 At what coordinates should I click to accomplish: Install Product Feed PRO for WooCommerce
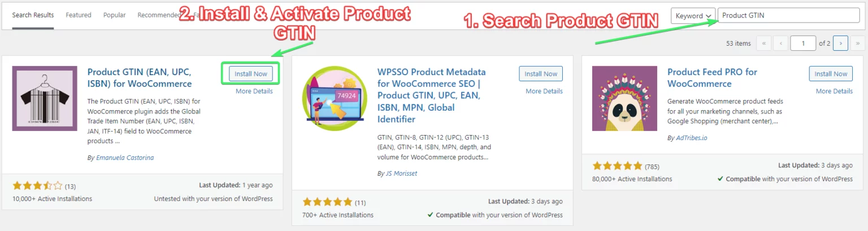(831, 74)
